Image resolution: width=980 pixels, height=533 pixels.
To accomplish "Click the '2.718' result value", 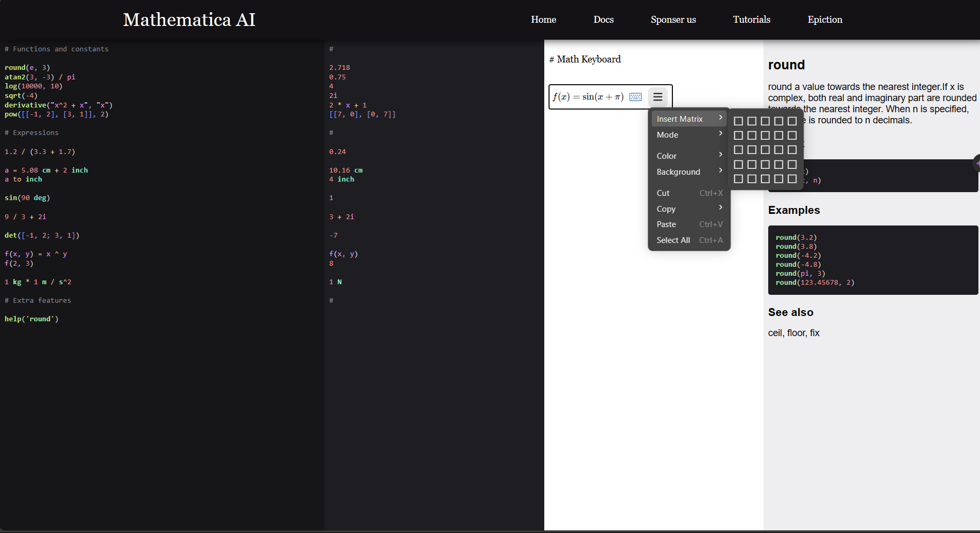I will click(339, 68).
